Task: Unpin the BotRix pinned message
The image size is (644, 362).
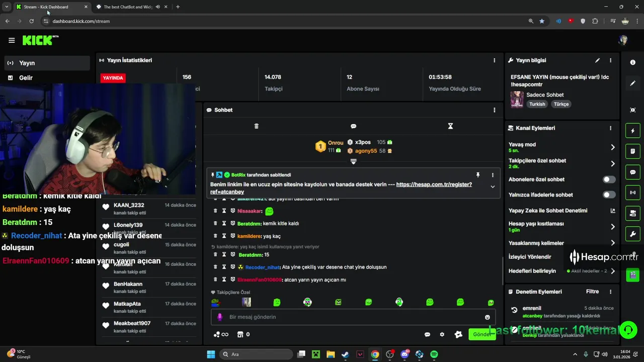Action: click(x=478, y=175)
